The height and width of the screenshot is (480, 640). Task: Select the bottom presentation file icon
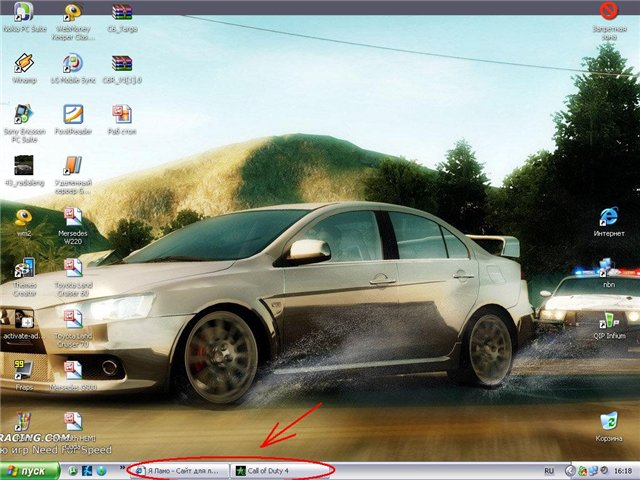73,421
